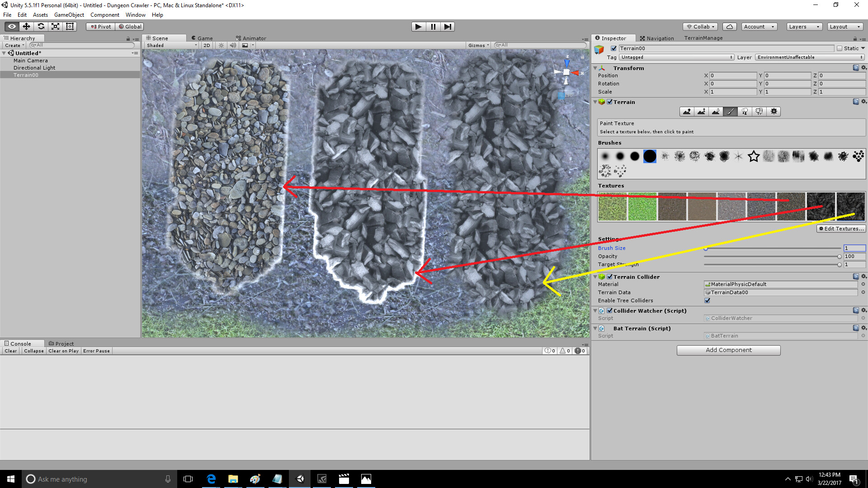Enable Tree Colliders on the Terrain Collider
The width and height of the screenshot is (868, 488).
(x=708, y=300)
